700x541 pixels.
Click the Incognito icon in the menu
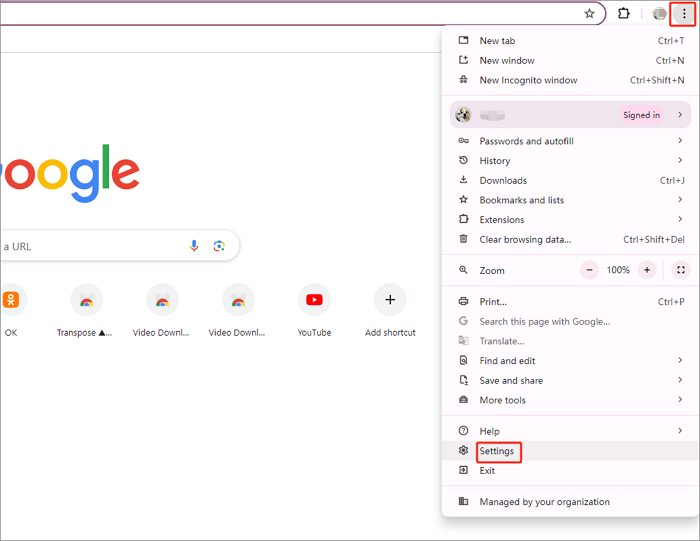point(463,79)
